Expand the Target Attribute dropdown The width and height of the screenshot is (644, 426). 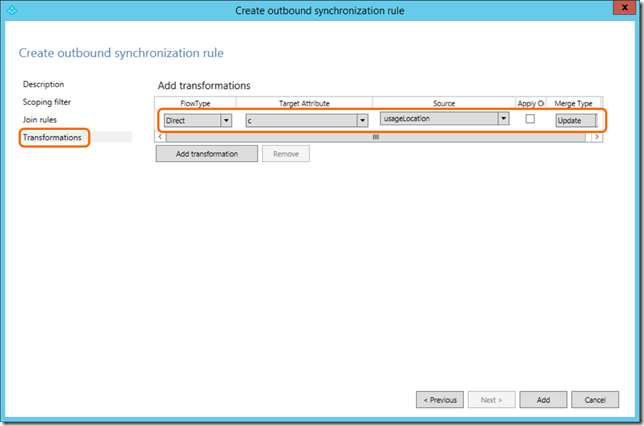(x=362, y=120)
